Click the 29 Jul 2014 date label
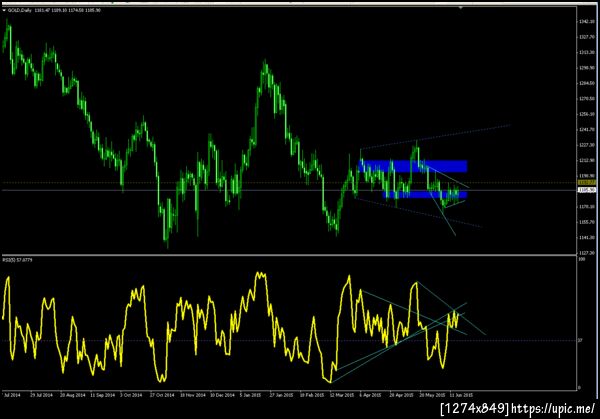Image resolution: width=600 pixels, height=419 pixels. [x=42, y=395]
